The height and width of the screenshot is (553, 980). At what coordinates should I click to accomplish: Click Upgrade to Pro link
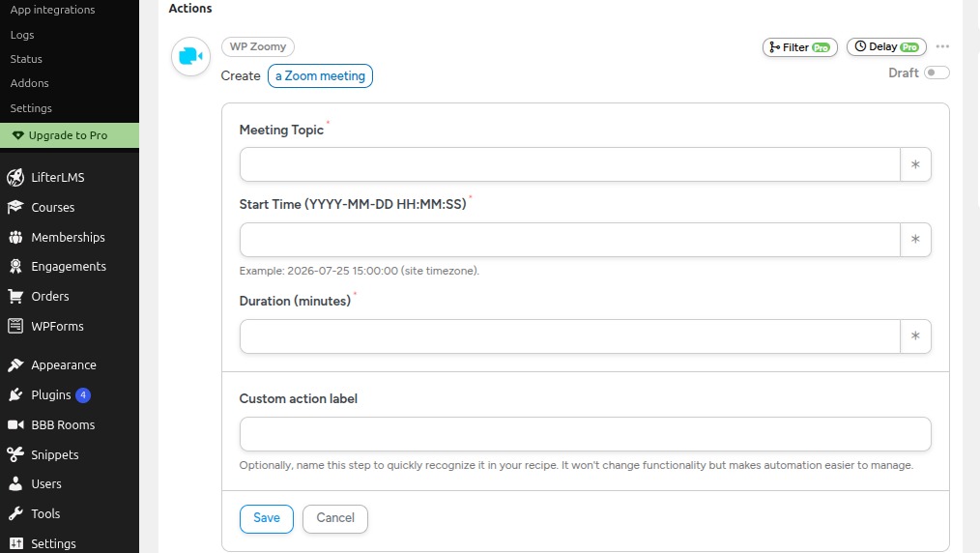[70, 135]
